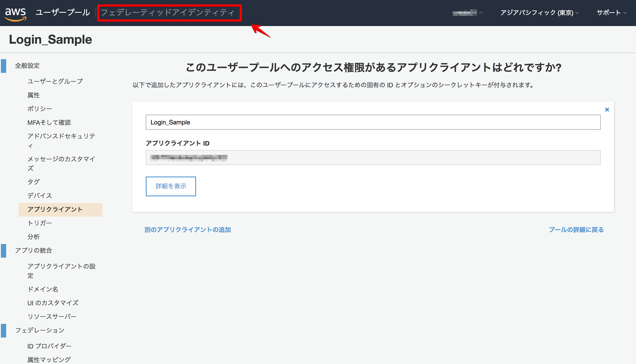
Task: Open ID プロバイダー in the sidebar
Action: click(x=49, y=346)
